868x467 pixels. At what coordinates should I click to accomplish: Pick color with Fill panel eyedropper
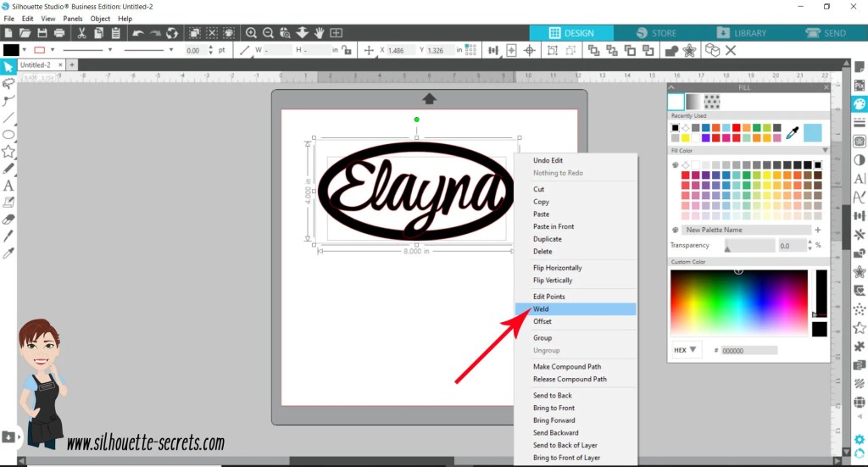[793, 133]
